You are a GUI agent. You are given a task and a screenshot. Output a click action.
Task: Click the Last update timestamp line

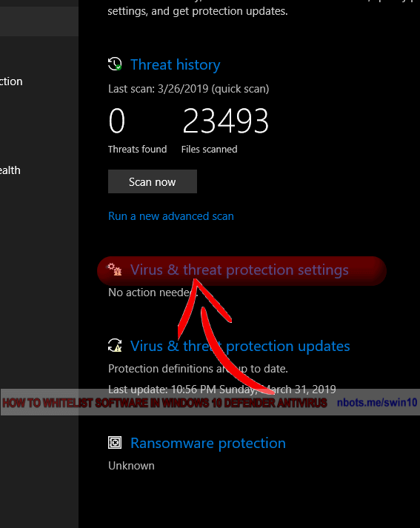click(222, 390)
